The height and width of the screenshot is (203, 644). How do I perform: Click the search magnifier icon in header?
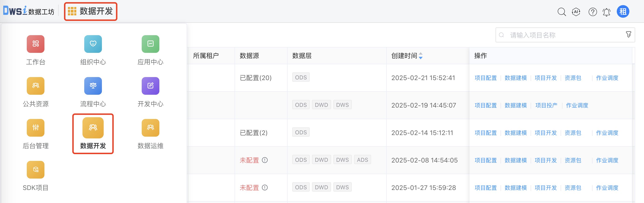tap(561, 12)
